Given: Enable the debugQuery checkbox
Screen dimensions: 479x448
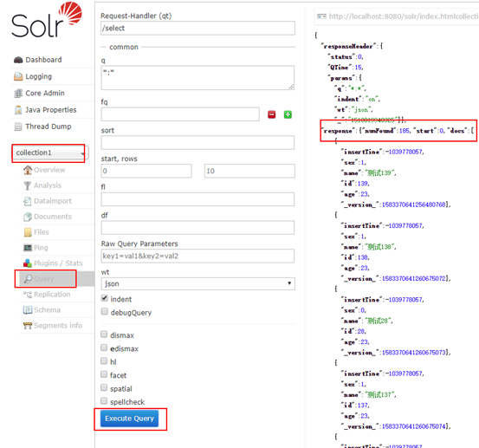Looking at the screenshot, I should tap(105, 312).
